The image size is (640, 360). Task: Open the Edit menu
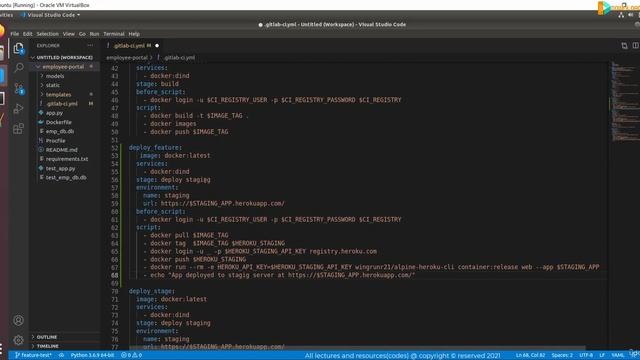point(27,34)
